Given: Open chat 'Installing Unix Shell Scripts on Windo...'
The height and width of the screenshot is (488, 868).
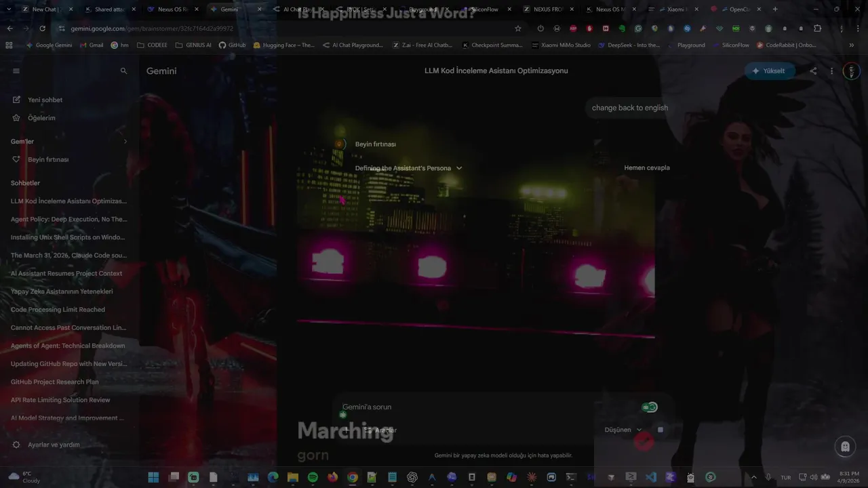Looking at the screenshot, I should click(x=68, y=237).
